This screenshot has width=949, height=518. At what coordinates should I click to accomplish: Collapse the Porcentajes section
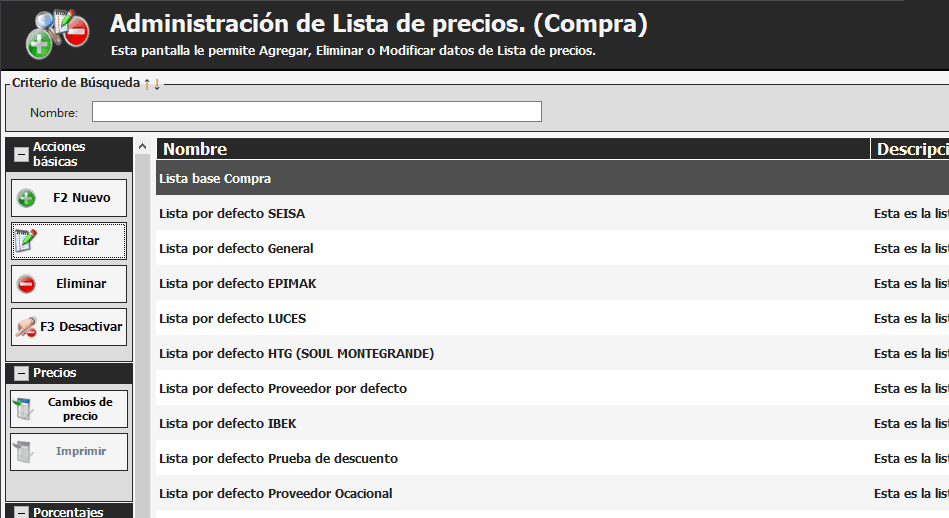tap(21, 512)
